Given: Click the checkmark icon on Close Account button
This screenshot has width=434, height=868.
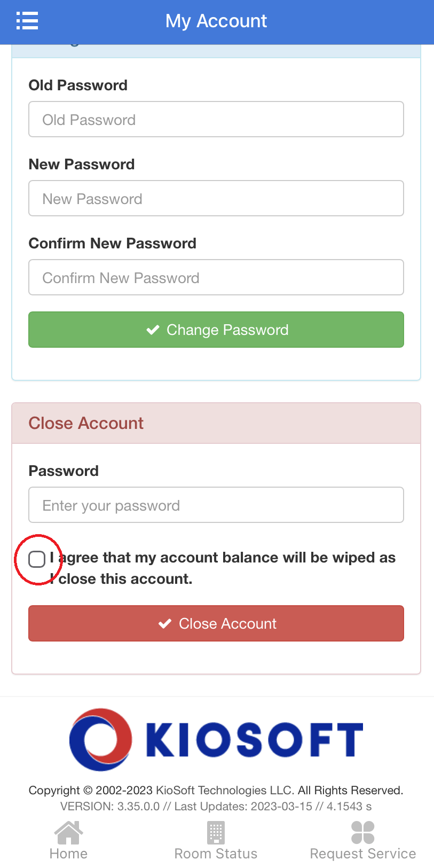Looking at the screenshot, I should pos(165,623).
